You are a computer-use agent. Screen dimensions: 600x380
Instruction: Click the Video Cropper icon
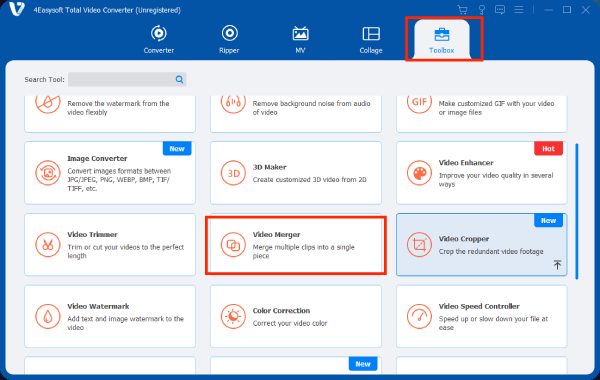(419, 245)
